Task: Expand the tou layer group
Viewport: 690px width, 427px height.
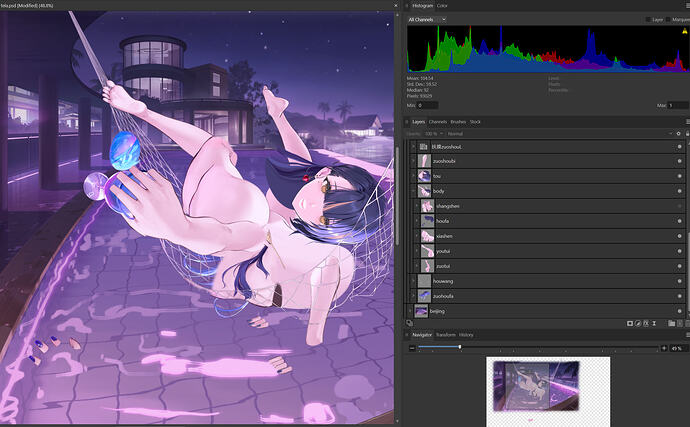Action: click(x=413, y=176)
